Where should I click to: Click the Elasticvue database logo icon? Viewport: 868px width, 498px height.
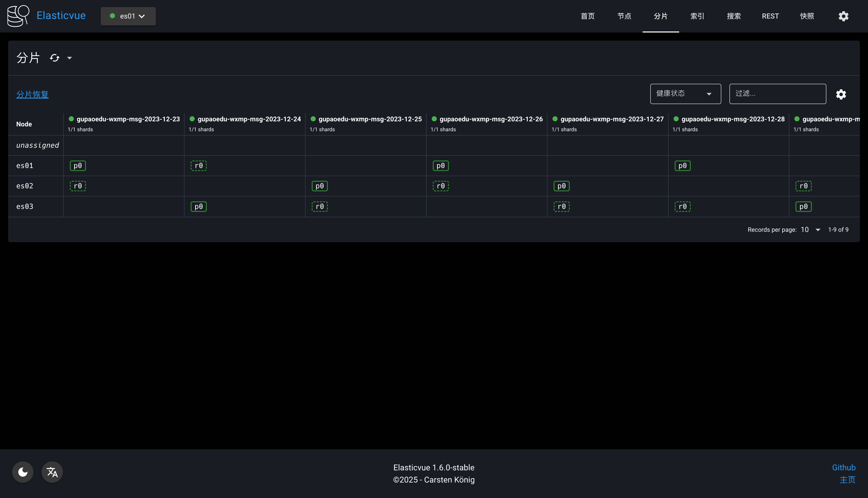tap(19, 16)
